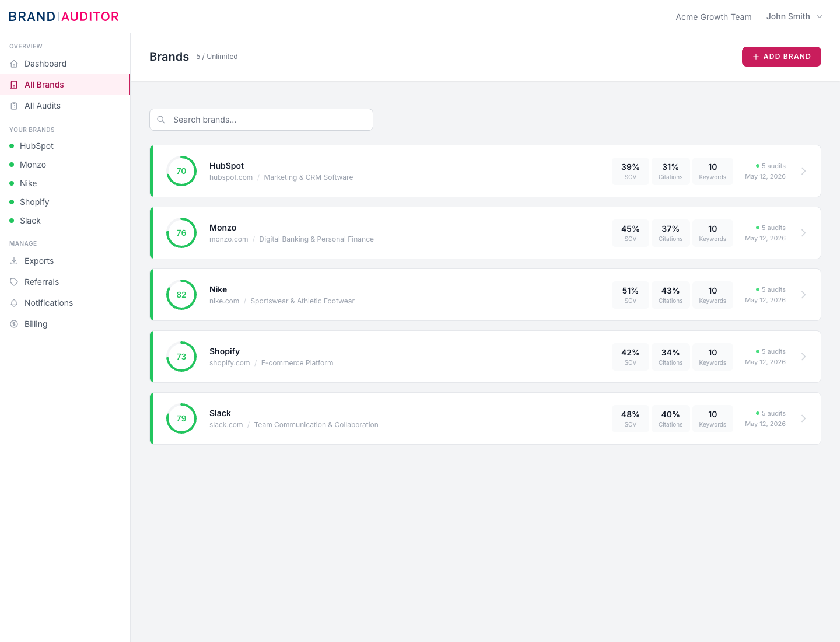
Task: Click Nike brand name in list
Action: (x=218, y=289)
